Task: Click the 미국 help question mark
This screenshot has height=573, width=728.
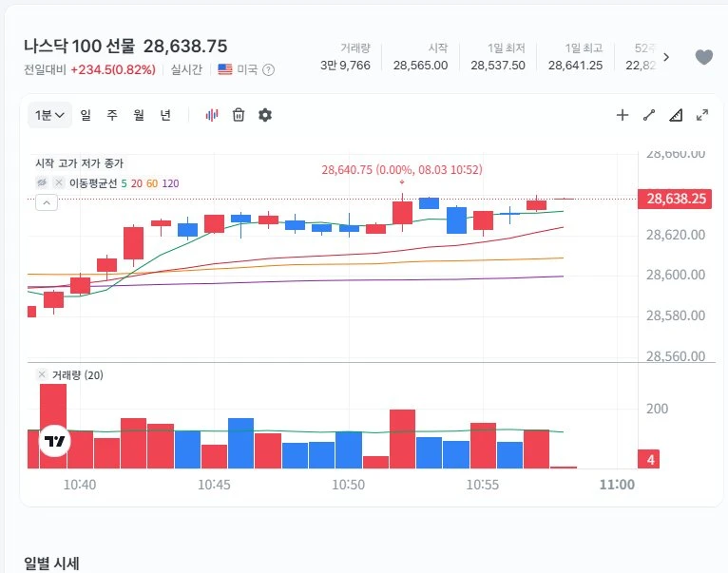Action: pos(268,70)
